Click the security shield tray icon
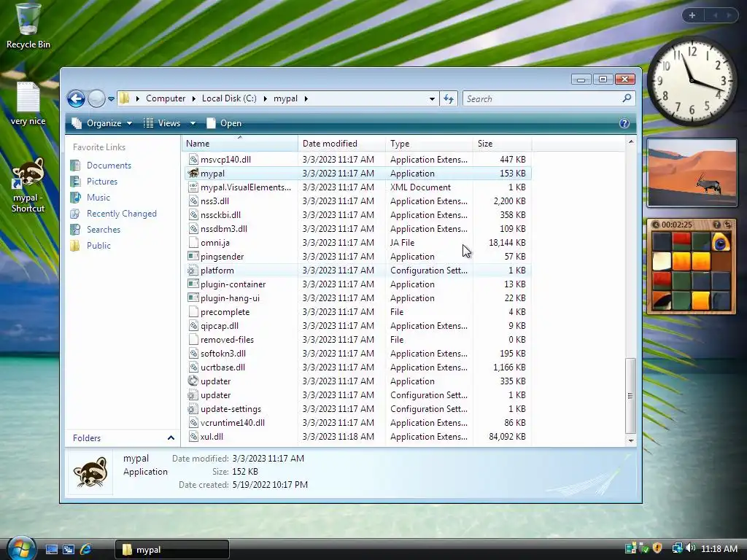Viewport: 747px width, 560px height. coord(657,548)
